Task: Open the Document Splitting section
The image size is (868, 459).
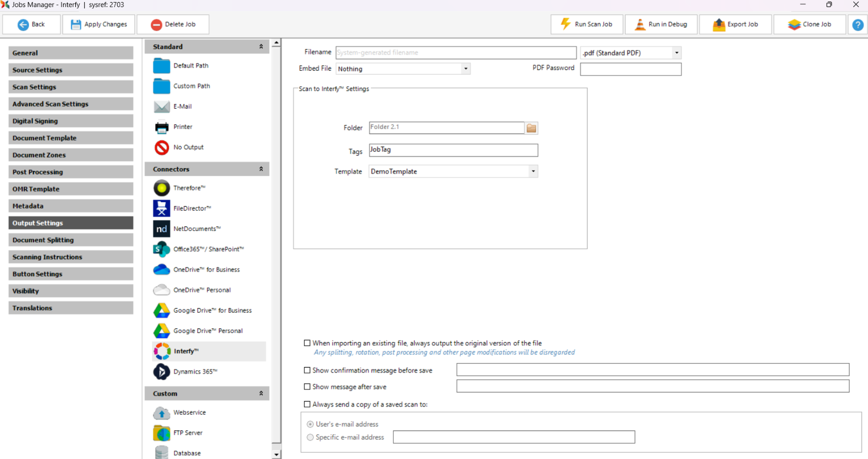Action: (71, 240)
